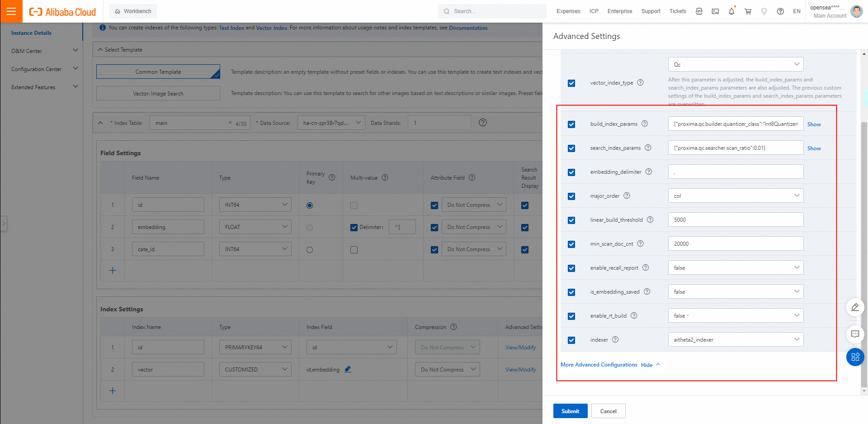Open the notifications bell
868x424 pixels.
pos(731,11)
